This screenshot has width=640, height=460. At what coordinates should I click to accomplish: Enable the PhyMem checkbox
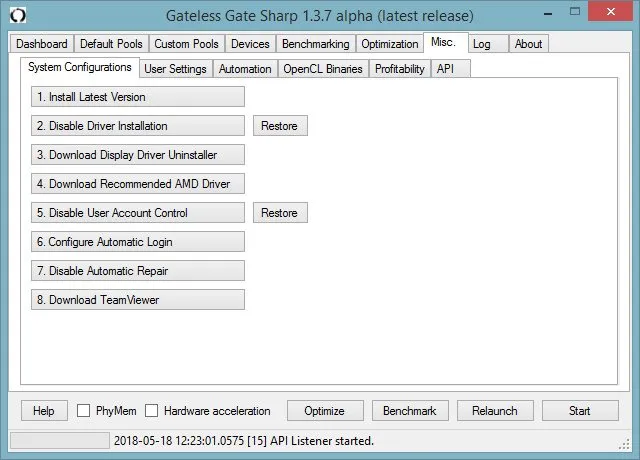[83, 411]
